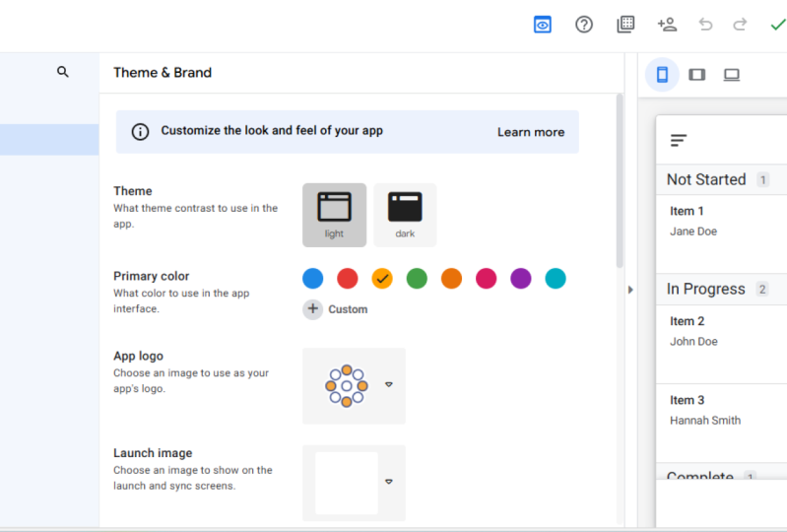Viewport: 787px width, 532px height.
Task: Click the undo arrow icon
Action: pos(705,24)
